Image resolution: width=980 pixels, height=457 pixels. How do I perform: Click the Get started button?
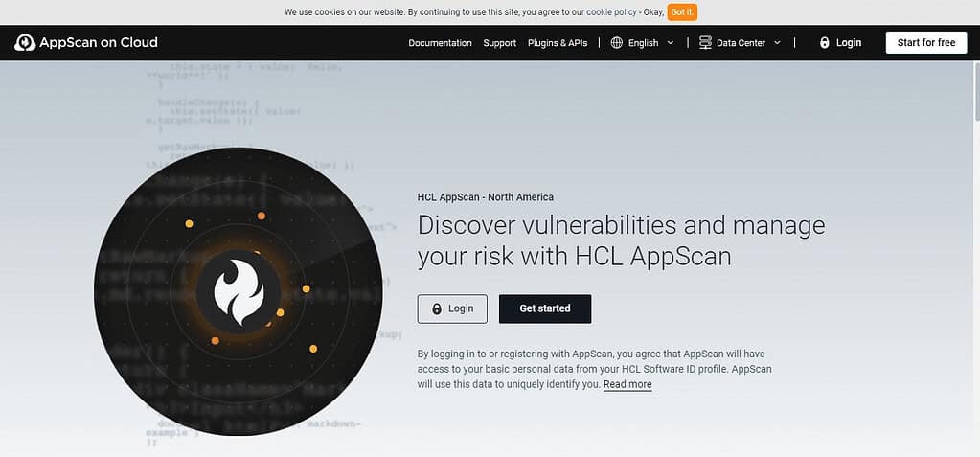[x=545, y=308]
